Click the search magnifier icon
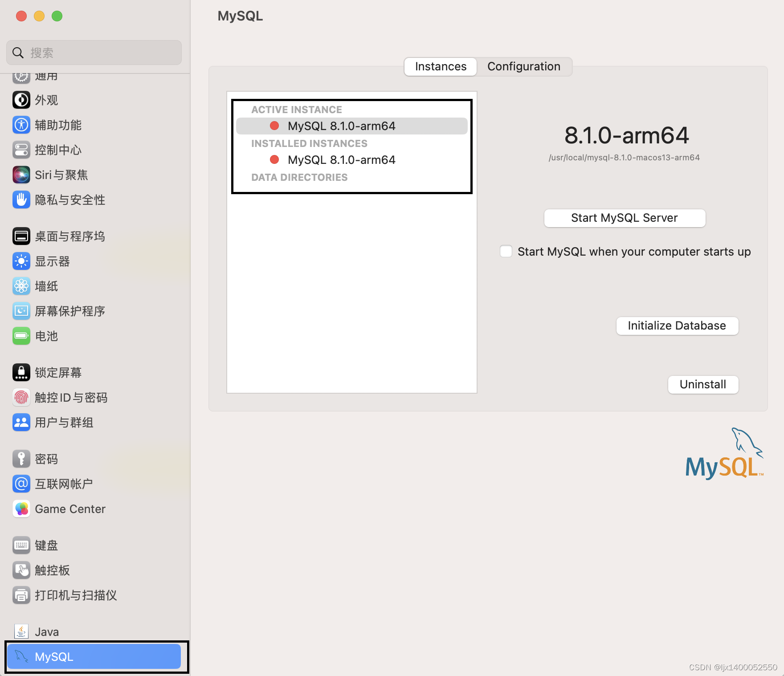 click(18, 53)
